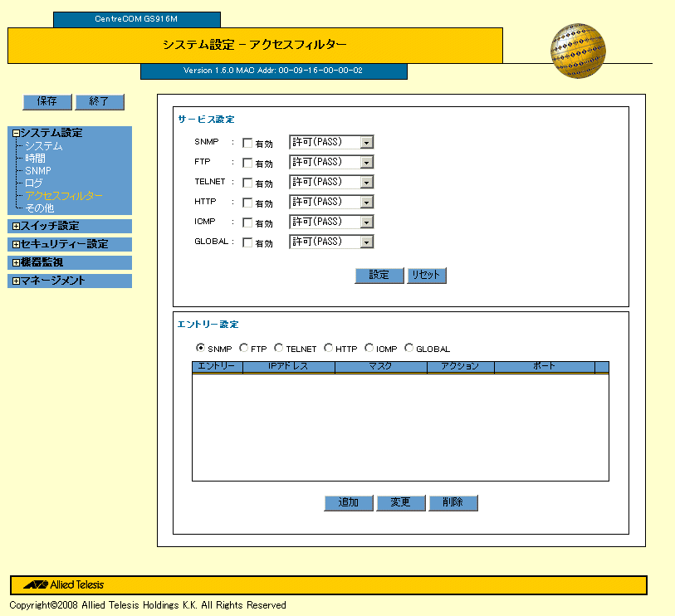Check the GLOBAL 有効 checkbox
675x616 pixels.
pyautogui.click(x=247, y=242)
